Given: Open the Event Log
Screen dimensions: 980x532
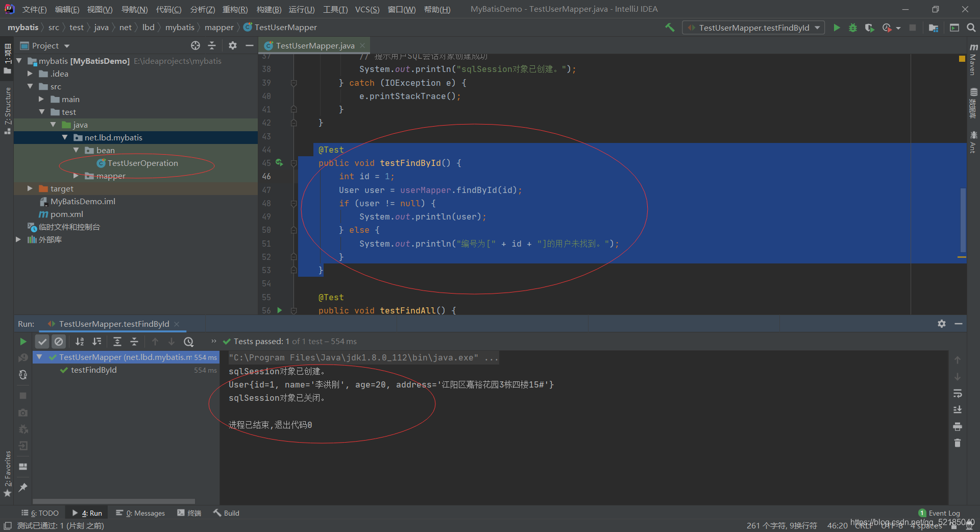Looking at the screenshot, I should click(x=939, y=513).
